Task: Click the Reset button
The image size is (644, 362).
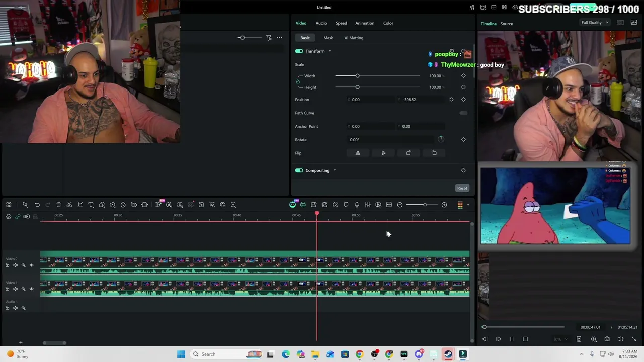Action: click(462, 188)
